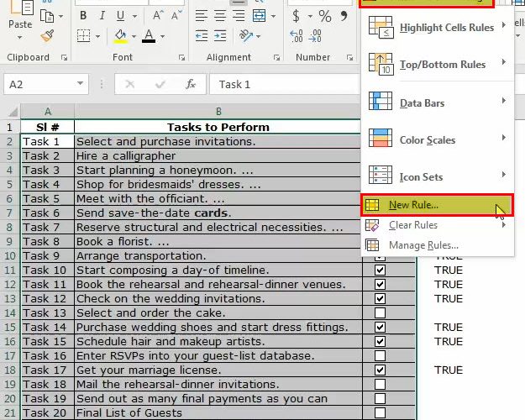This screenshot has width=525, height=420.
Task: Toggle Bold formatting
Action: (83, 15)
